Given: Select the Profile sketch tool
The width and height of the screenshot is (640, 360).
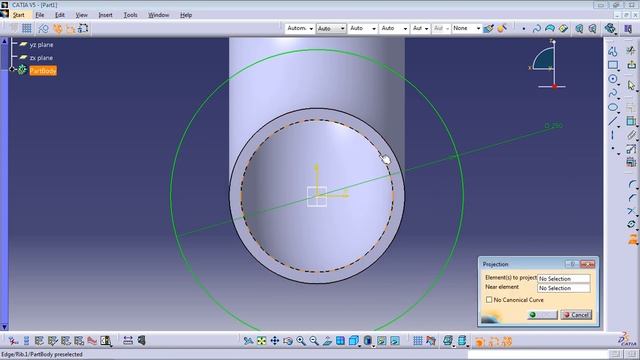Looking at the screenshot, I should (613, 51).
